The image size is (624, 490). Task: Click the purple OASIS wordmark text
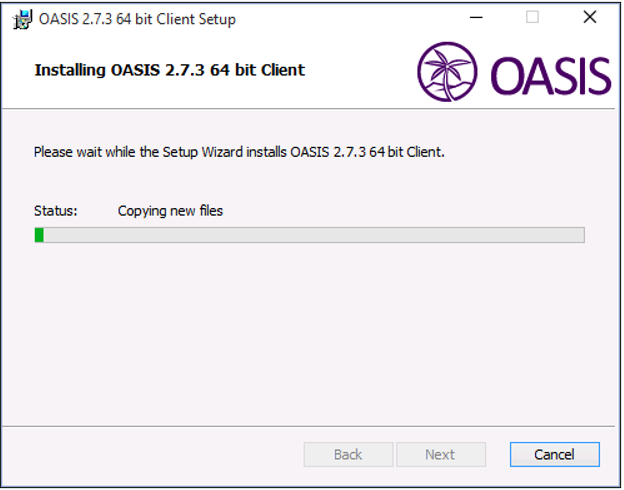pyautogui.click(x=551, y=76)
